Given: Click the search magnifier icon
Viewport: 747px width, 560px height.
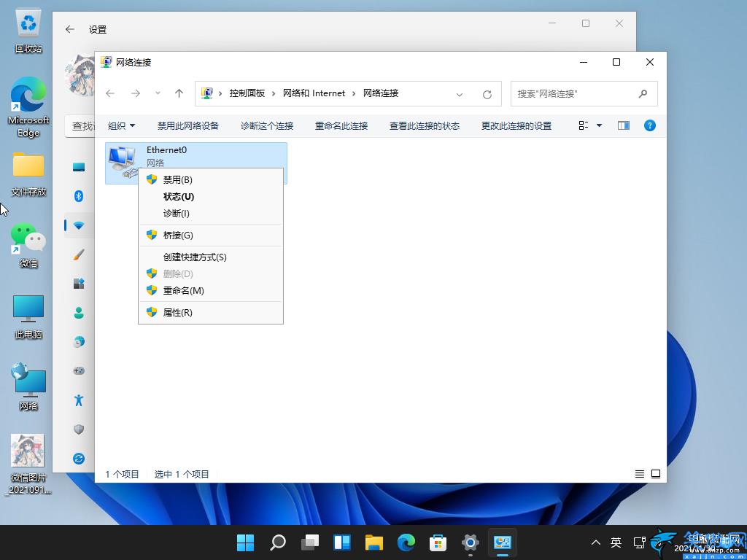Looking at the screenshot, I should (643, 94).
